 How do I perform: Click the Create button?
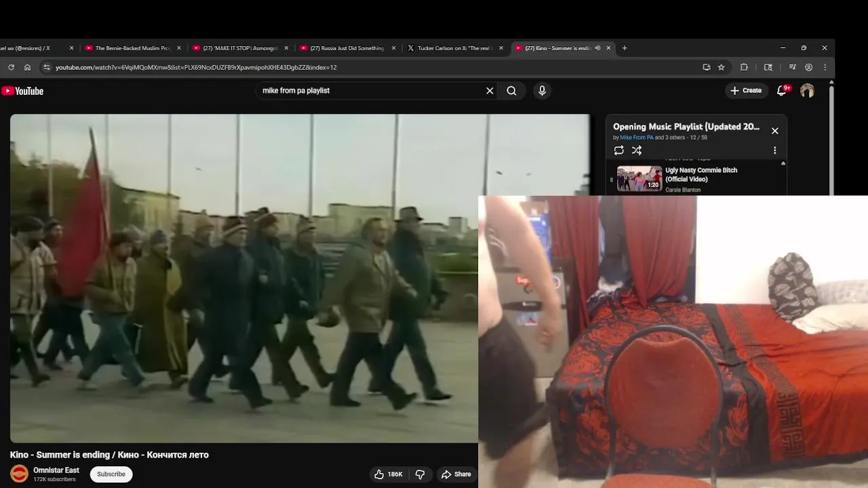[746, 91]
